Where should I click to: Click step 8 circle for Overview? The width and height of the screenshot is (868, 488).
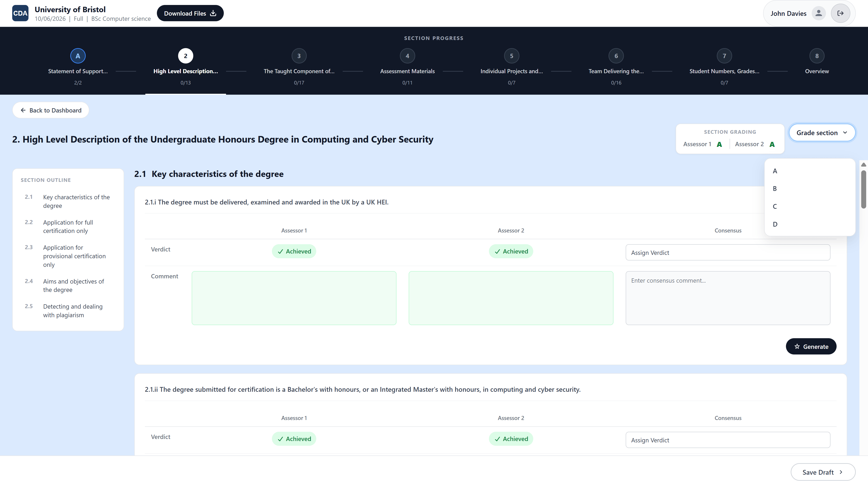click(817, 56)
